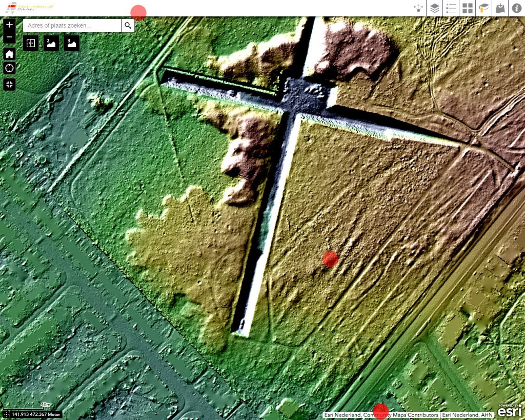
Task: Open the book with bookmark icon
Action: pyautogui.click(x=483, y=8)
